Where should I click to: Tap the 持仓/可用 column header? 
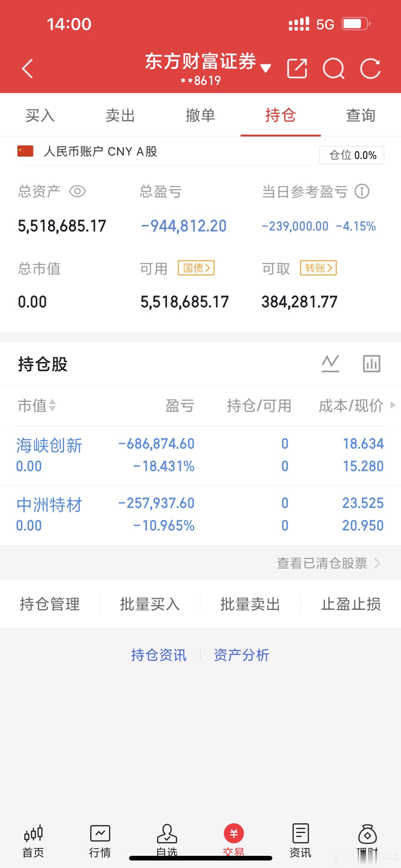[x=259, y=405]
